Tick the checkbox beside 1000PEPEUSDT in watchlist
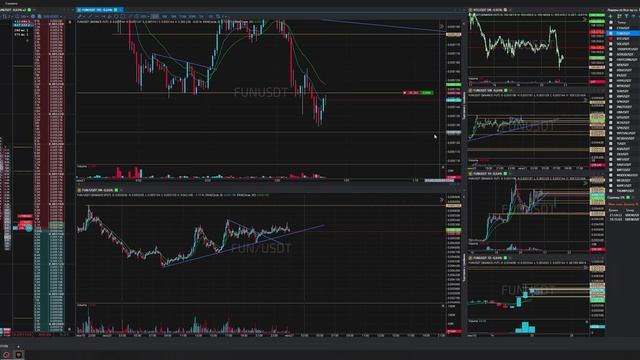Image resolution: width=640 pixels, height=360 pixels. tap(611, 49)
